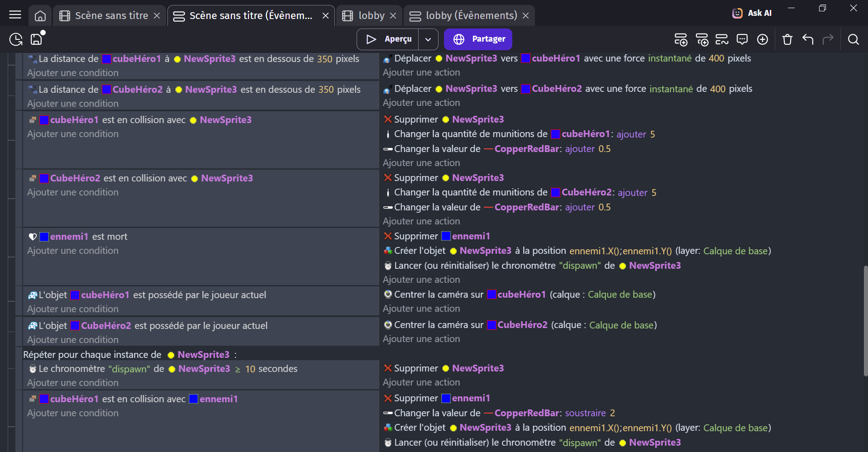Click the events sheet vertical scrollbar
The width and height of the screenshot is (868, 452).
point(865,321)
